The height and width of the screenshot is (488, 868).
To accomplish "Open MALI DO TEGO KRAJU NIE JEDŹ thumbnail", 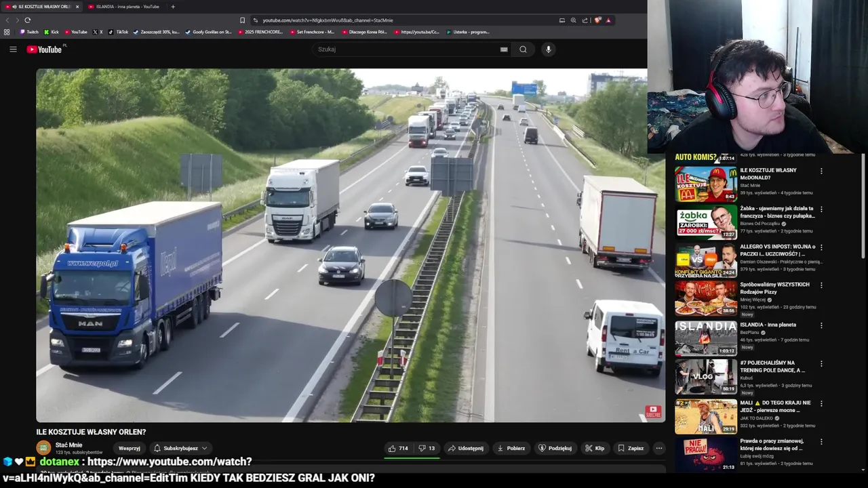I will point(706,416).
